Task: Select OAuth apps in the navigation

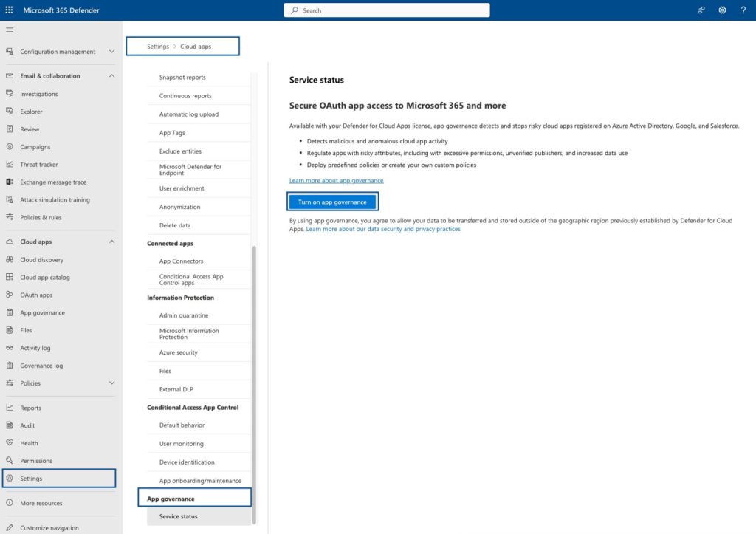Action: click(x=38, y=295)
